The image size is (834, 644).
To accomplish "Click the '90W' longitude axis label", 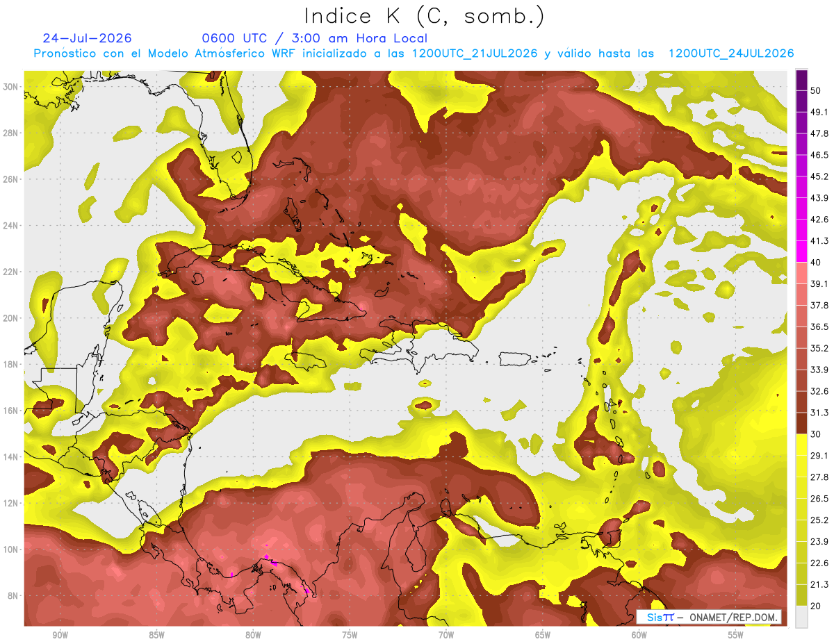I will click(60, 635).
